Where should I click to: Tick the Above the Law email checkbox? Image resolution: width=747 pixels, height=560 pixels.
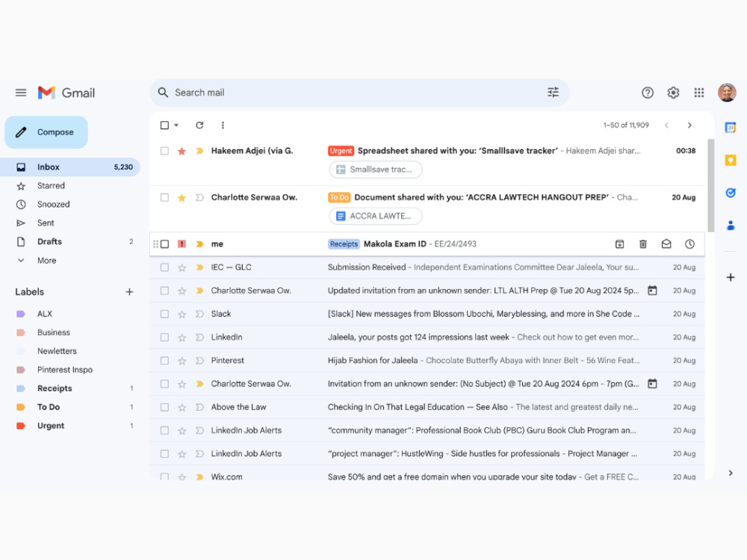[164, 407]
